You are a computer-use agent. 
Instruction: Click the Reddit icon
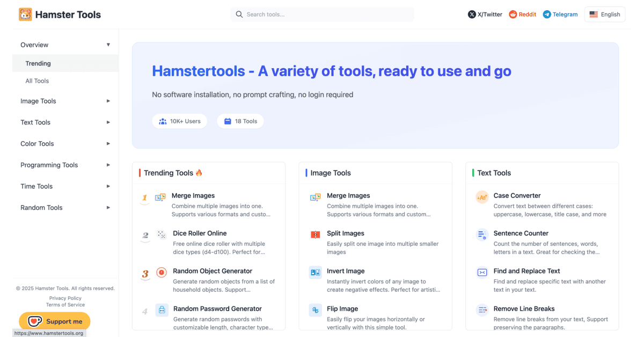513,14
